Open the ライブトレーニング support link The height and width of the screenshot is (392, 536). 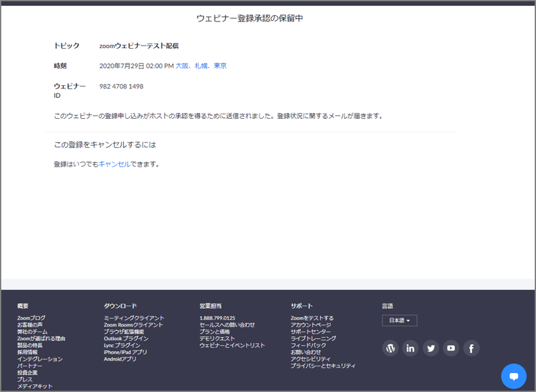(x=314, y=338)
